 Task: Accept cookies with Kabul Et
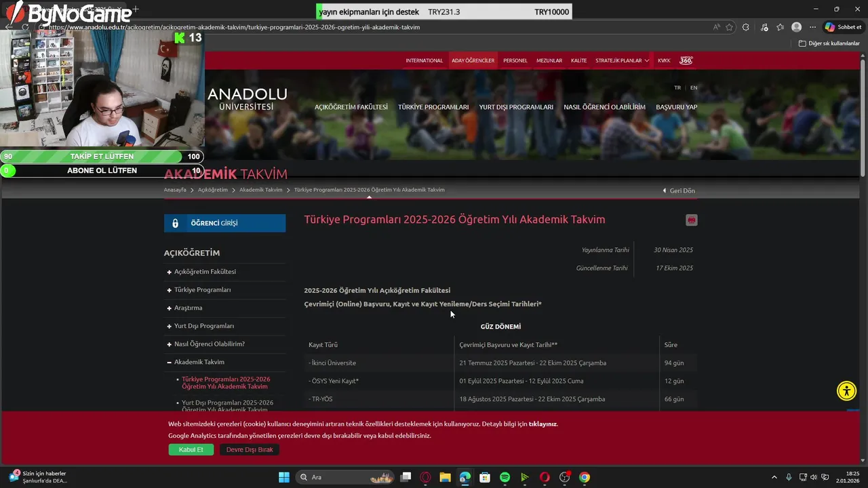coord(191,449)
